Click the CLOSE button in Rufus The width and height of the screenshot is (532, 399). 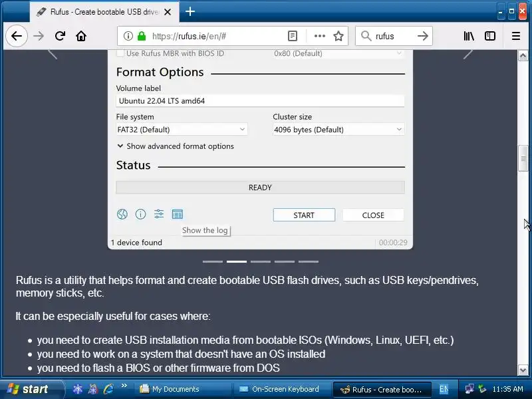[373, 215]
